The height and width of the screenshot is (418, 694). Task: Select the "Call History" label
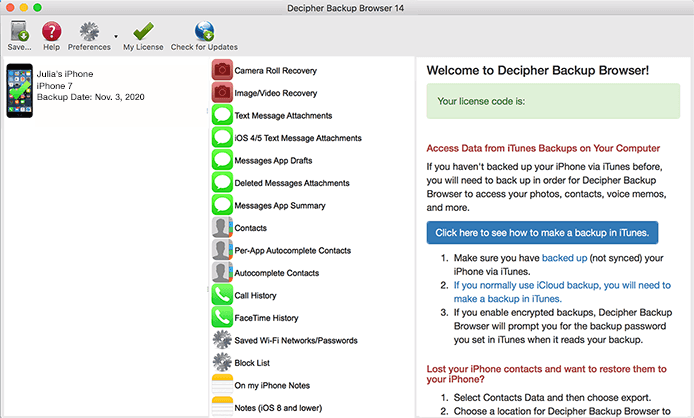pyautogui.click(x=255, y=295)
